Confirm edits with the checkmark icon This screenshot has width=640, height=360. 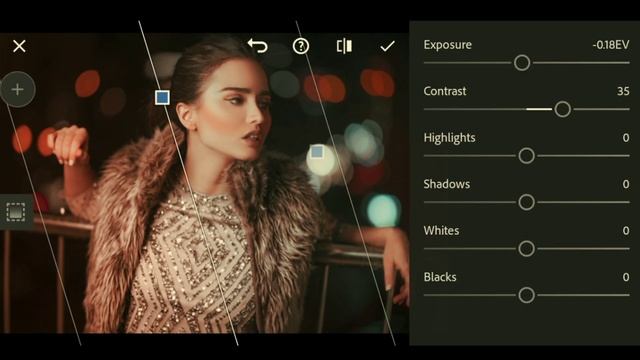click(387, 46)
